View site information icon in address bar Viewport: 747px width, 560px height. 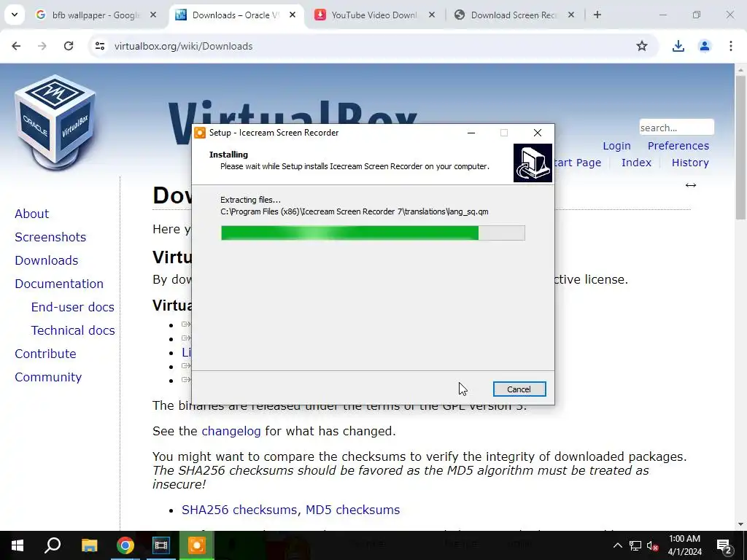coord(99,46)
